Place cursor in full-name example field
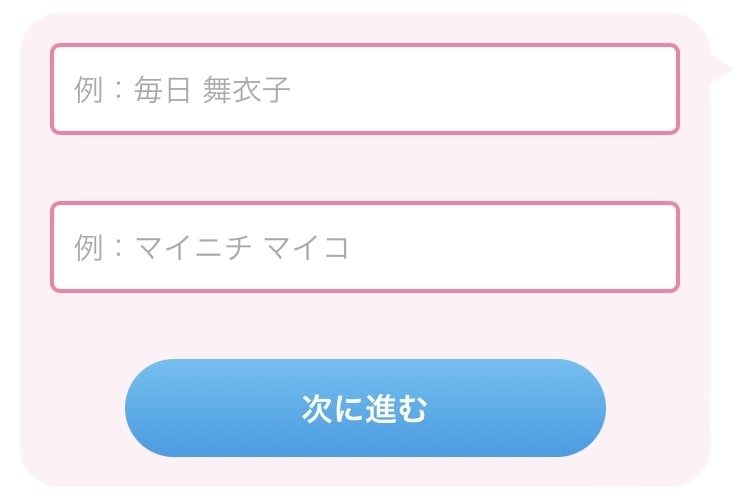Viewport: 750px width, 502px height. [365, 89]
